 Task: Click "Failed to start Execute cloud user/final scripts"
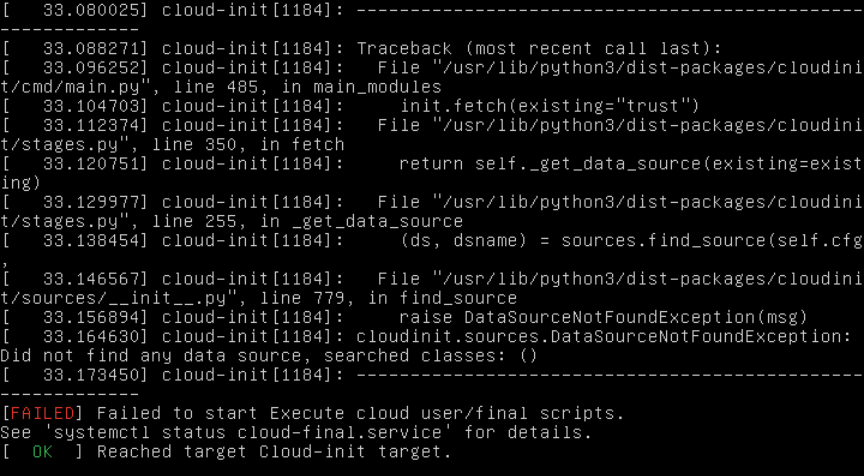click(360, 414)
